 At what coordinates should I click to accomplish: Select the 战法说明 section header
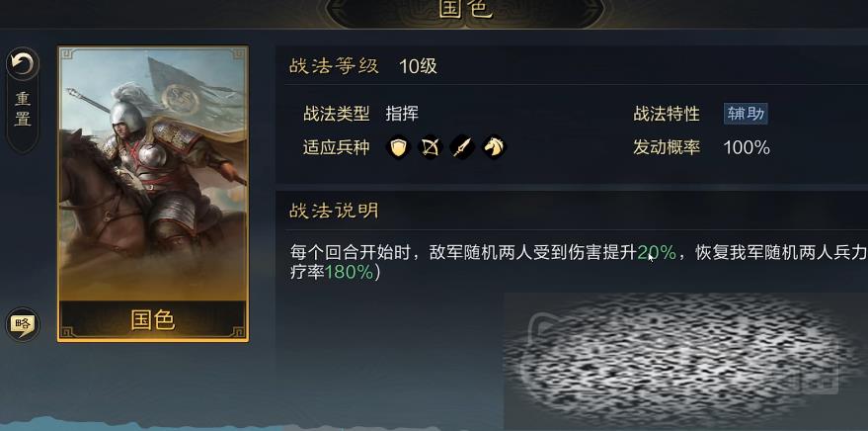(334, 211)
